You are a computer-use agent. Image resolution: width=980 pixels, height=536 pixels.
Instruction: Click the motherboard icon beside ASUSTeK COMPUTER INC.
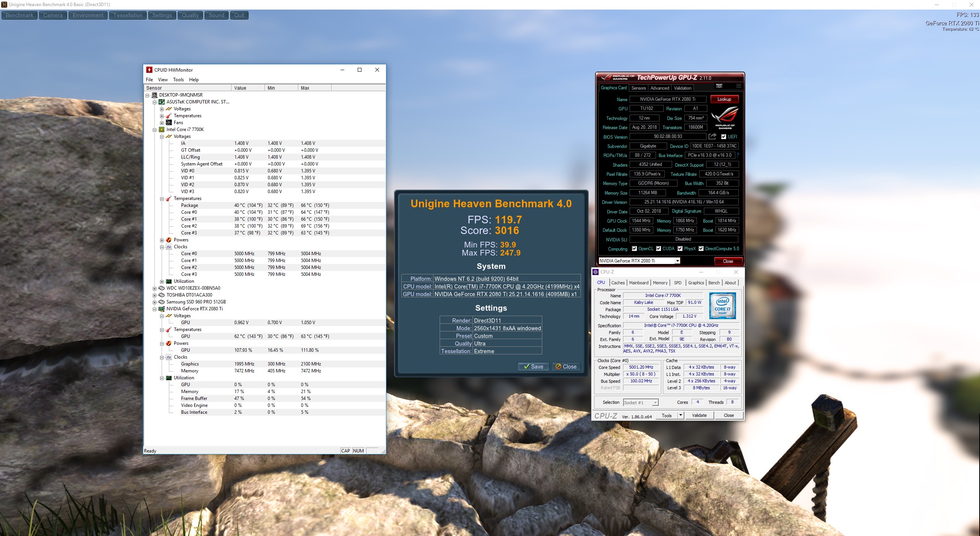(x=162, y=102)
